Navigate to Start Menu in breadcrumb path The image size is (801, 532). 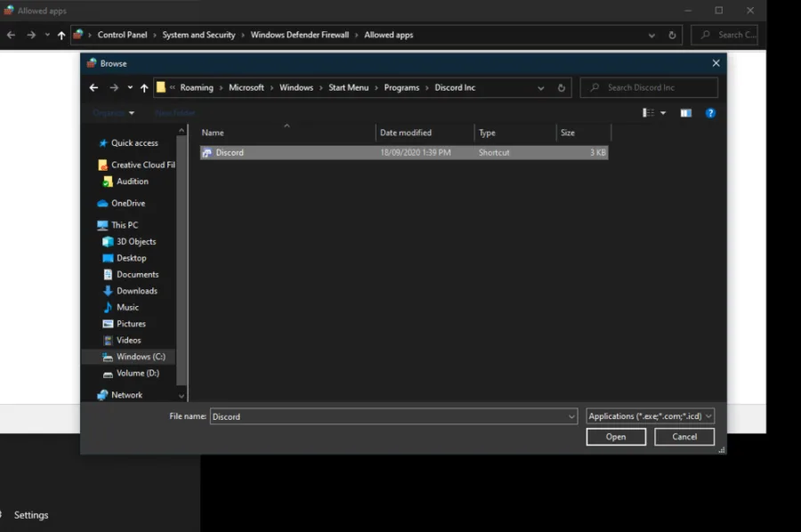[348, 87]
